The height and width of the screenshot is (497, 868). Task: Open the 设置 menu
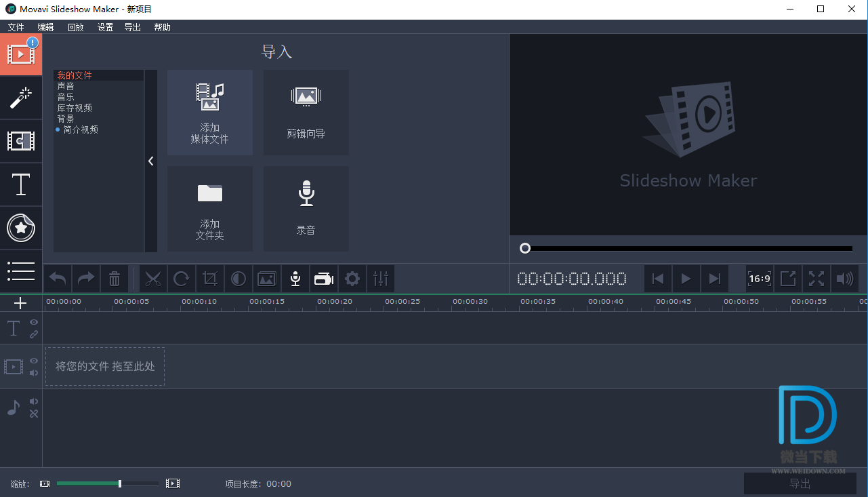tap(105, 27)
